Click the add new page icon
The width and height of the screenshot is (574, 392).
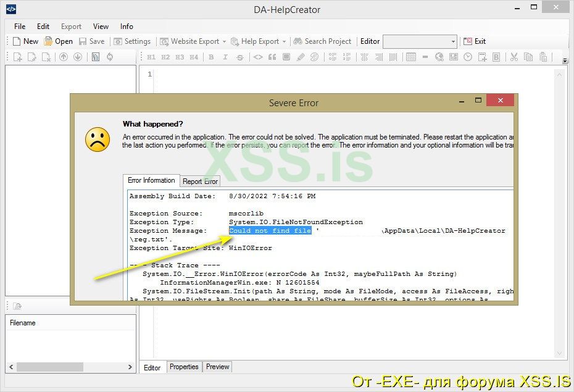(x=17, y=57)
